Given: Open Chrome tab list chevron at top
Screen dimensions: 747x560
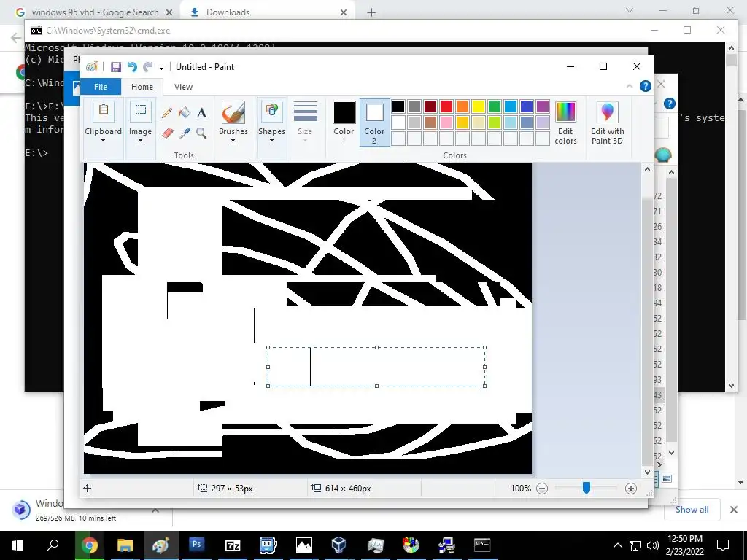Looking at the screenshot, I should (x=630, y=10).
